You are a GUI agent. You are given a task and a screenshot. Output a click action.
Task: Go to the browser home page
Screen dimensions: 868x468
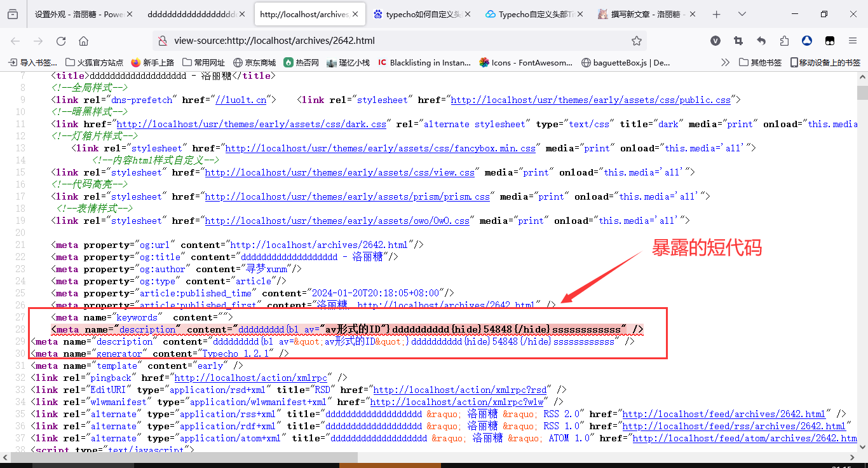pos(83,41)
